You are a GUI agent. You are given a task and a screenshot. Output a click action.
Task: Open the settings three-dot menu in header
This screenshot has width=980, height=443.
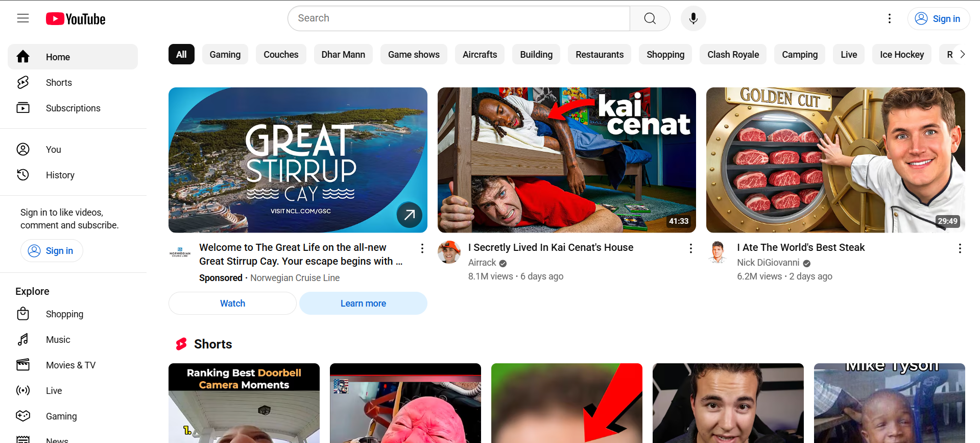click(889, 18)
